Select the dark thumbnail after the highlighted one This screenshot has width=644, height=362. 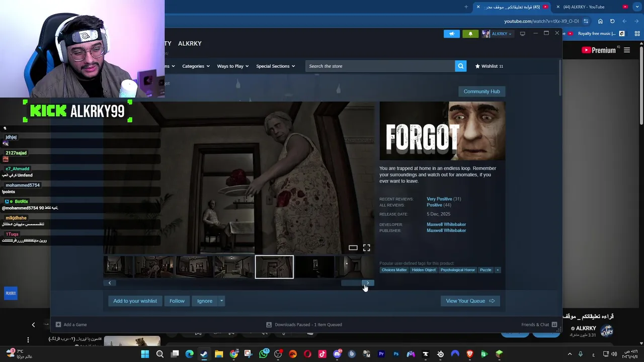(x=314, y=267)
